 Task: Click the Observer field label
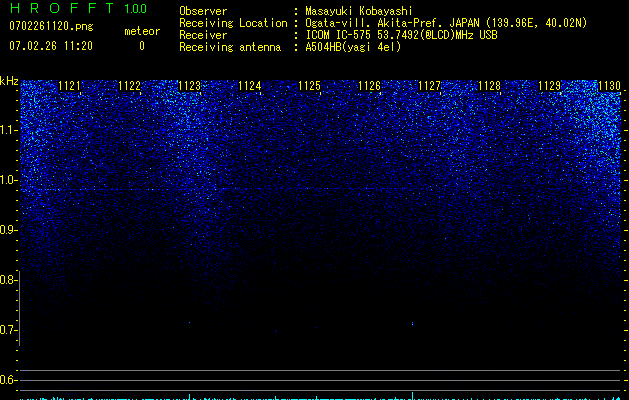coord(203,11)
